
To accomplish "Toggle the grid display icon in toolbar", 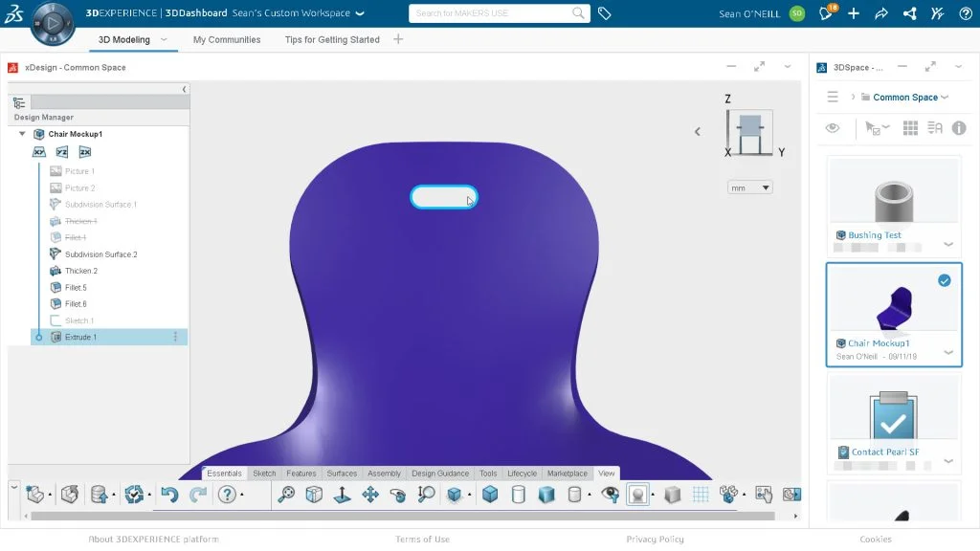I will [x=701, y=495].
